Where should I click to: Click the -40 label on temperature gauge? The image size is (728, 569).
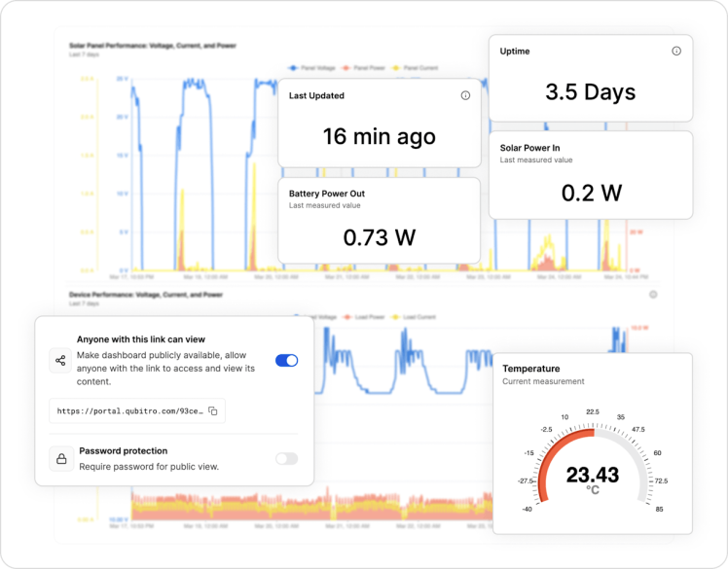coord(527,509)
